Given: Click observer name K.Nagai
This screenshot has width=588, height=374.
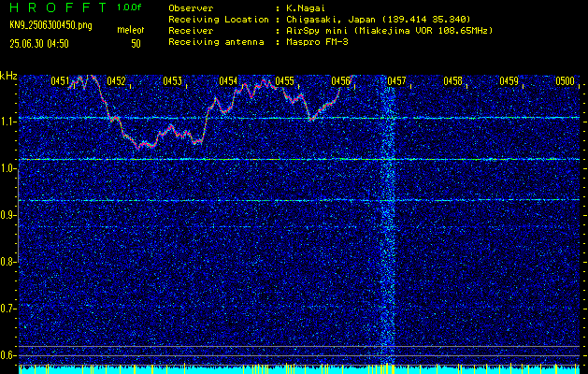Looking at the screenshot, I should [x=306, y=8].
